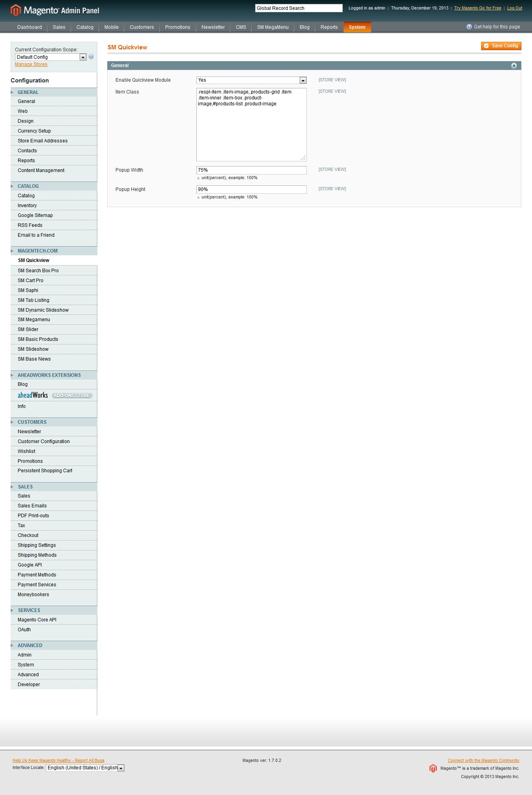Viewport: 532px width, 795px height.
Task: Collapse the CATALOG sidebar group
Action: click(54, 186)
